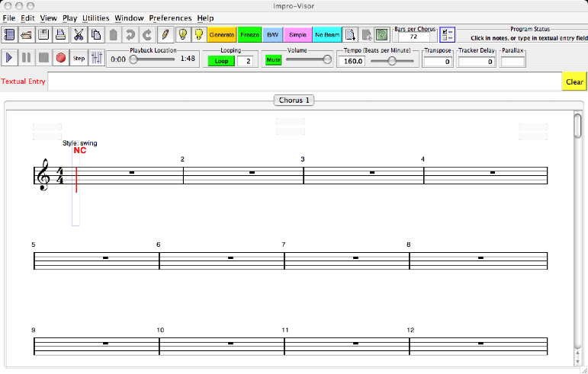588x374 pixels.
Task: Open the Utilities menu
Action: pos(95,18)
